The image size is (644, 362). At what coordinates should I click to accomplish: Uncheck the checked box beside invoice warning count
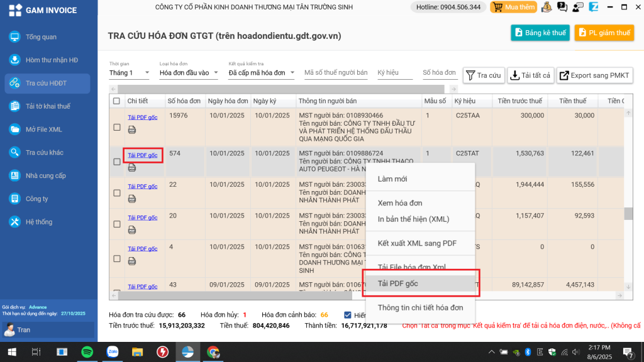pos(348,315)
